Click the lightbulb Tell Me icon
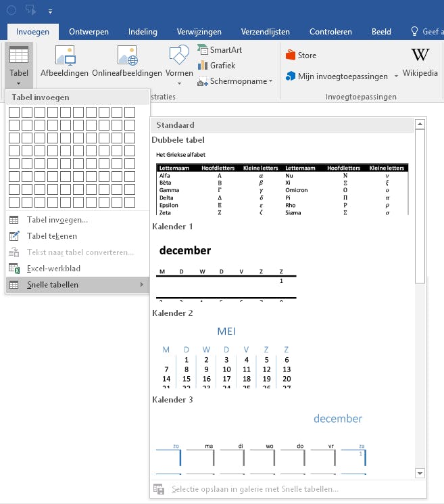 (x=414, y=32)
